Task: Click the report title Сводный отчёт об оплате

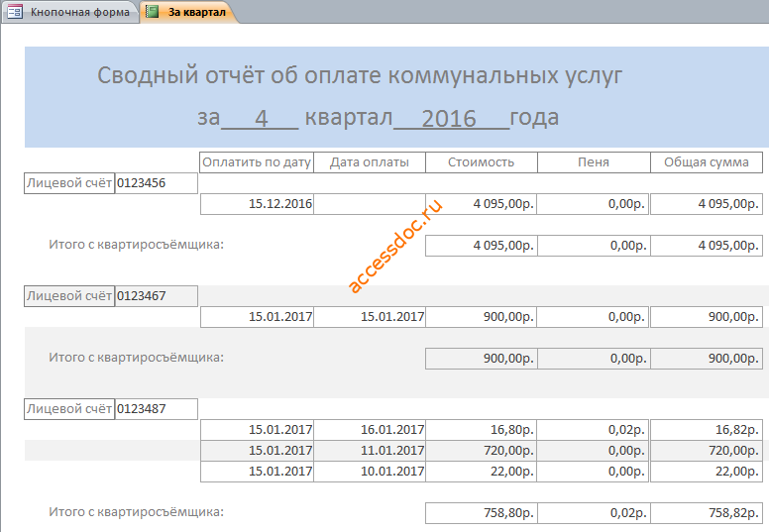Action: click(360, 75)
